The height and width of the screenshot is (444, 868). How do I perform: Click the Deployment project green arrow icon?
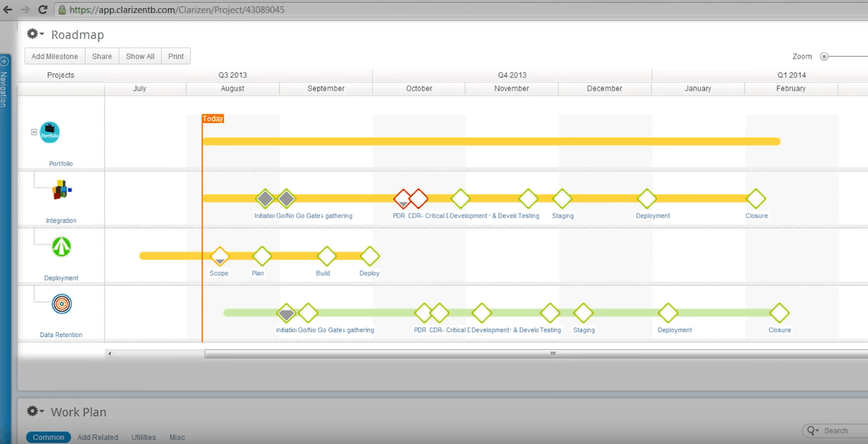coord(61,247)
